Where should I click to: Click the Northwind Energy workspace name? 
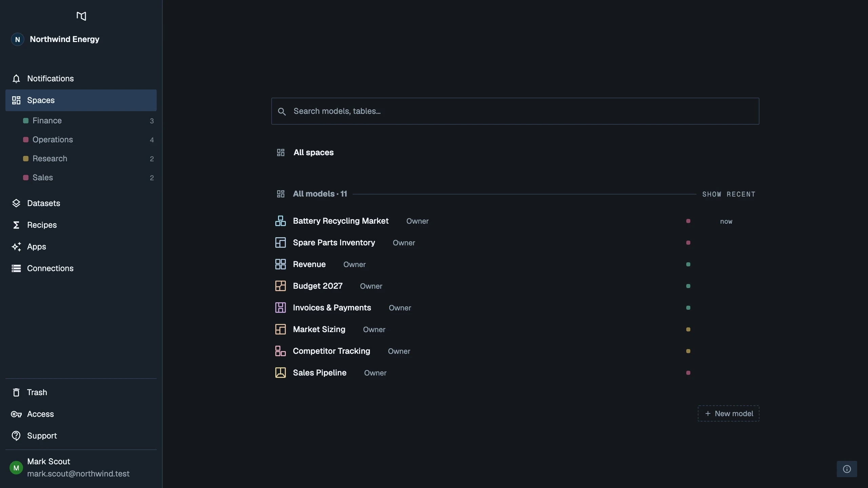point(64,39)
